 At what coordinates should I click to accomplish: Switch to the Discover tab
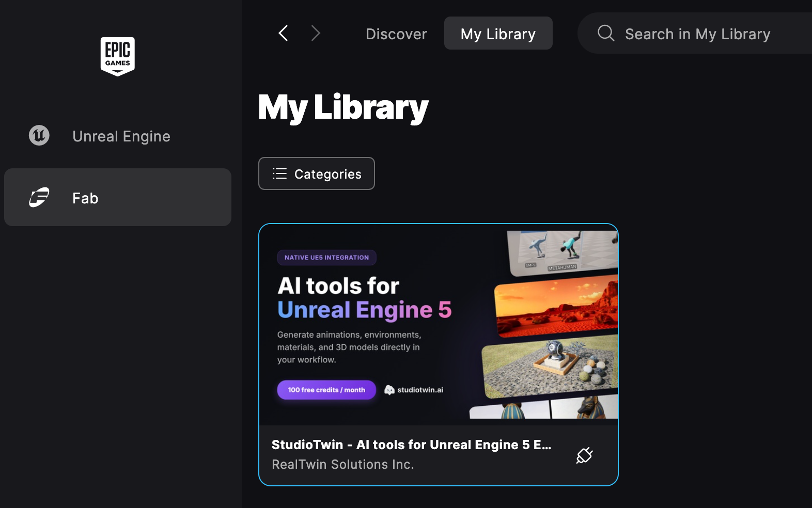(396, 34)
